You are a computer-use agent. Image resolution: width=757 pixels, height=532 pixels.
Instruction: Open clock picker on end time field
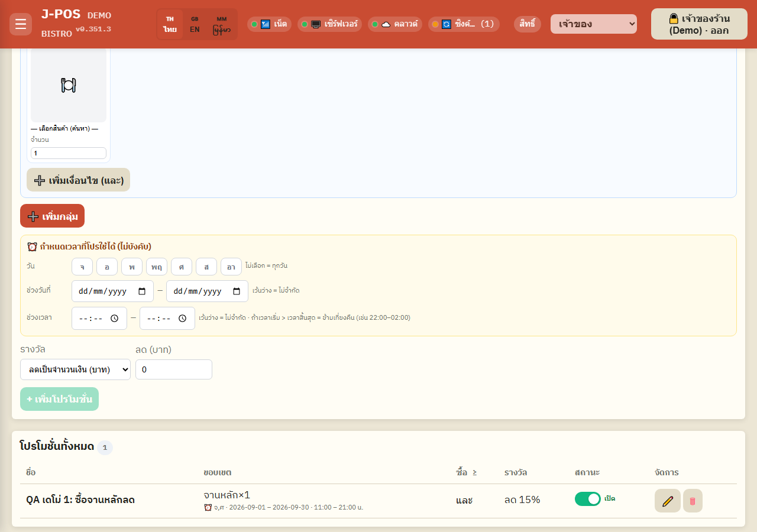[183, 318]
